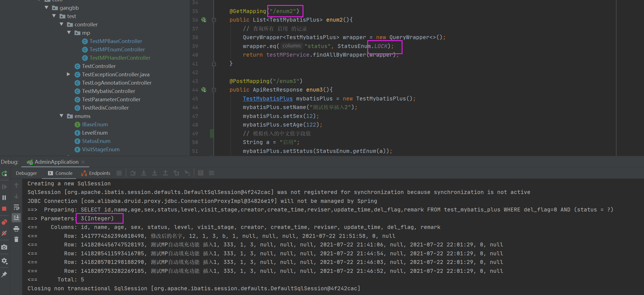Click Run to Cursor icon
Screen dimensions: 644x295
(x=187, y=173)
